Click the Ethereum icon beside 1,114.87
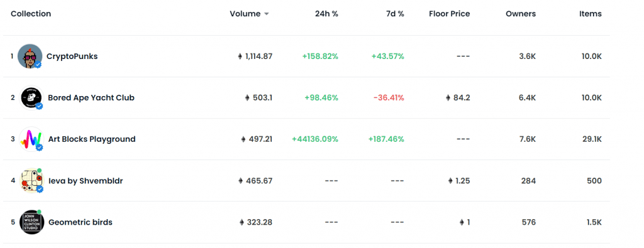The height and width of the screenshot is (248, 644). pyautogui.click(x=240, y=57)
